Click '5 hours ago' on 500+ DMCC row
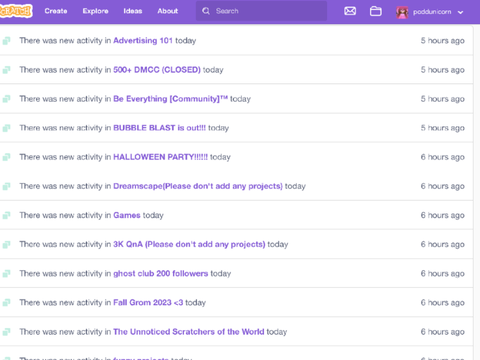Image resolution: width=480 pixels, height=360 pixels. pos(442,70)
